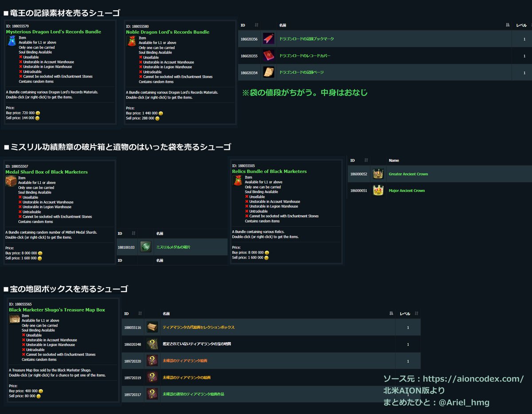Click the ミスリルメダルの破片 green shard icon
The image size is (532, 414).
(x=145, y=246)
